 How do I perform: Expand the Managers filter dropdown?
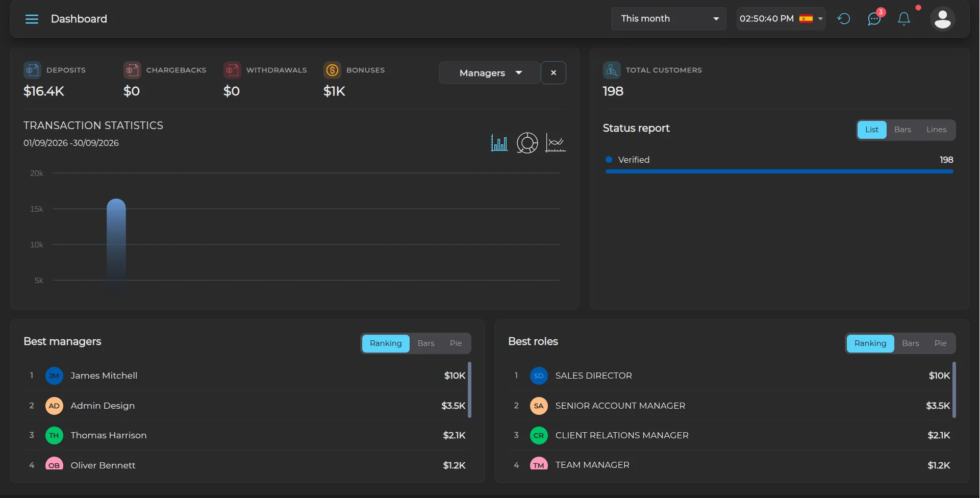[x=489, y=73]
